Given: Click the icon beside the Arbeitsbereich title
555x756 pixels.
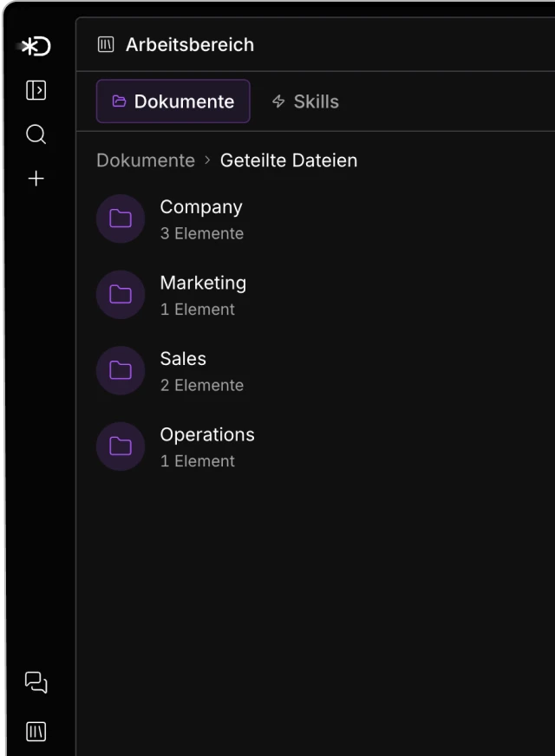Looking at the screenshot, I should (x=106, y=44).
